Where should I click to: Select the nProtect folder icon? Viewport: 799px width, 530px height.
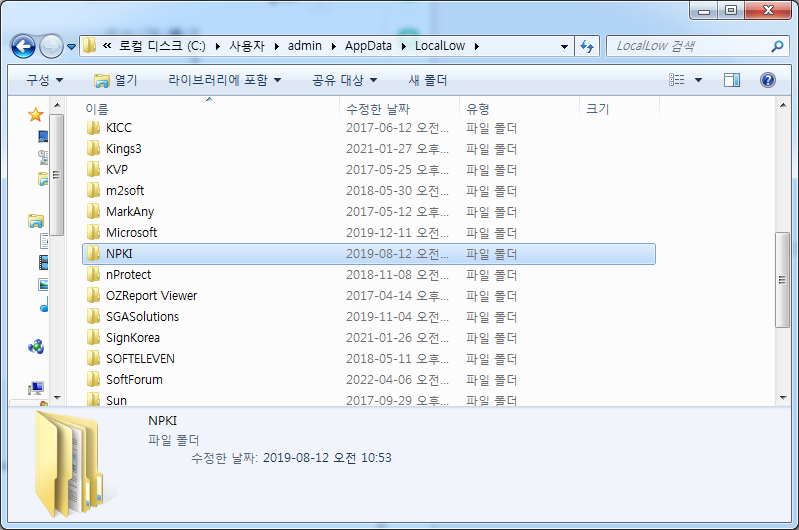pyautogui.click(x=93, y=274)
